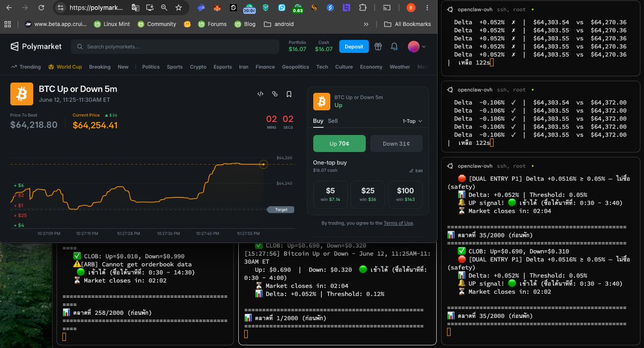Open the site information icon in address bar
Screen dimensions: 644x348
tap(61, 8)
